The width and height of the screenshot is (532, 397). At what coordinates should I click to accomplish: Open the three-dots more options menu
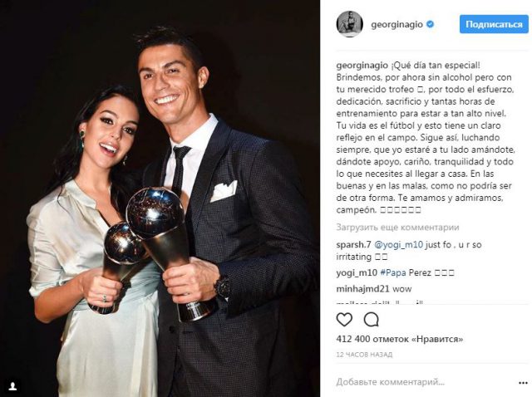pyautogui.click(x=523, y=383)
